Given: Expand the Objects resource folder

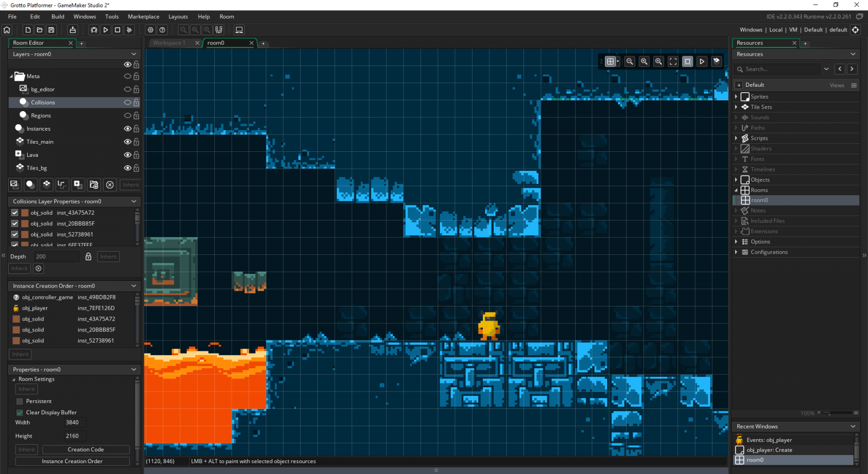Looking at the screenshot, I should click(736, 180).
